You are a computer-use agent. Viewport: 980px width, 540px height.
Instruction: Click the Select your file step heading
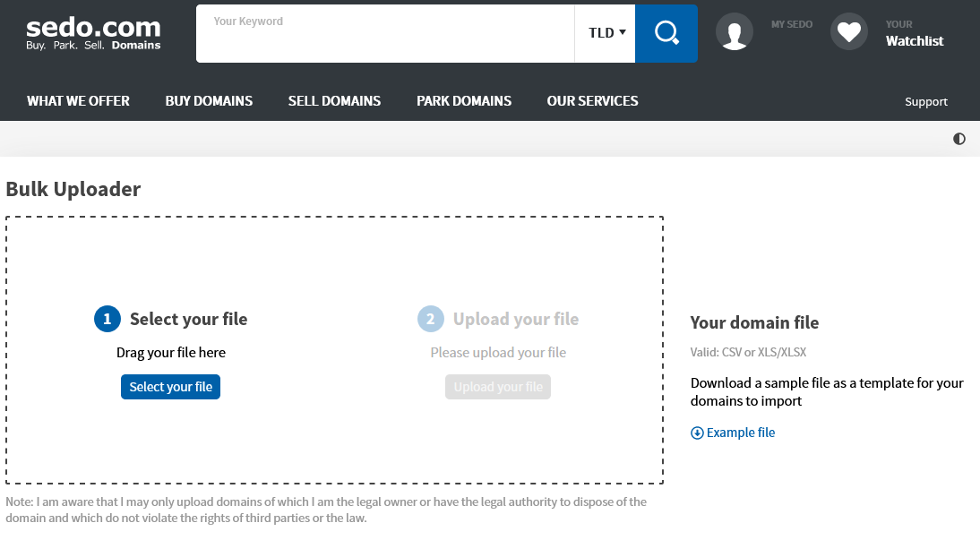189,319
